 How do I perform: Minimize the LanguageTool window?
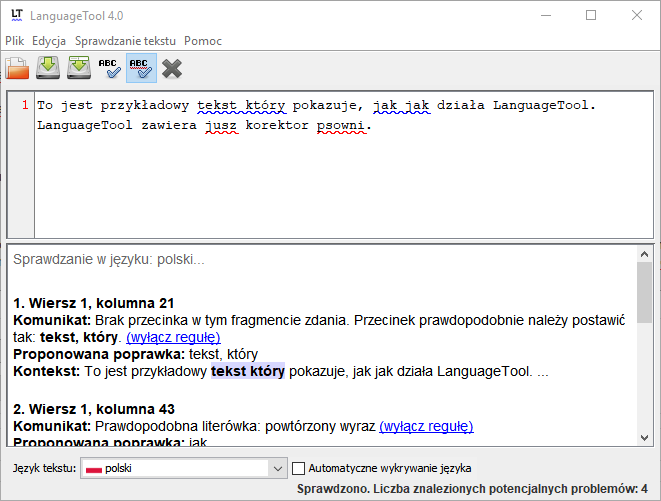pos(546,16)
